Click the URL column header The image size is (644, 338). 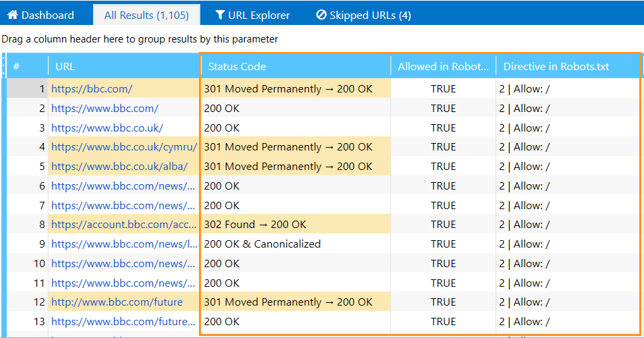[x=123, y=66]
